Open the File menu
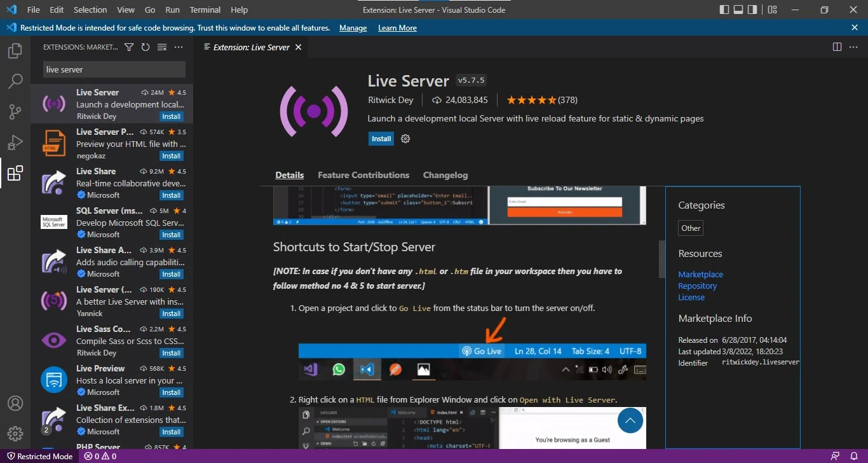 34,10
